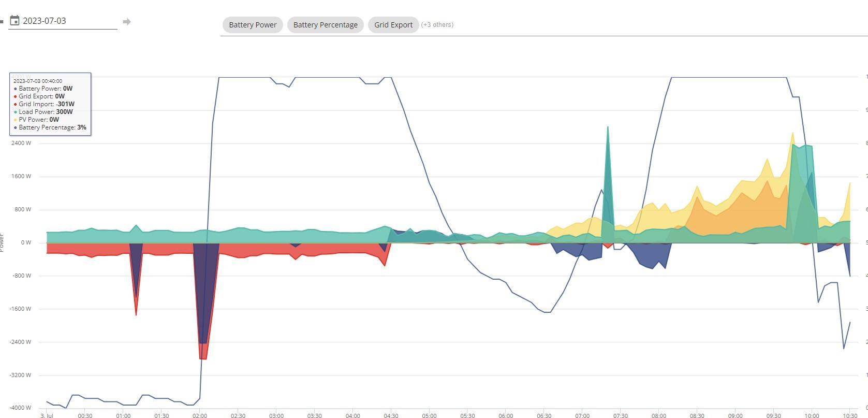868x418 pixels.
Task: Click the positive 800 W axis label
Action: [23, 209]
